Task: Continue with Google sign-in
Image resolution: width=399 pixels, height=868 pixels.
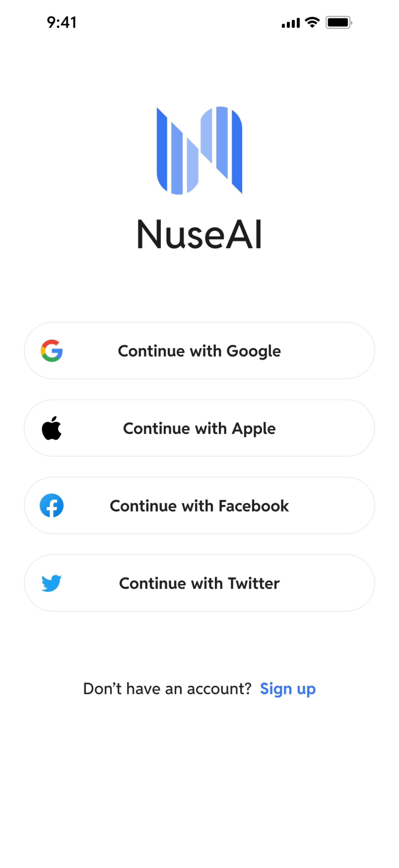Action: (x=199, y=350)
